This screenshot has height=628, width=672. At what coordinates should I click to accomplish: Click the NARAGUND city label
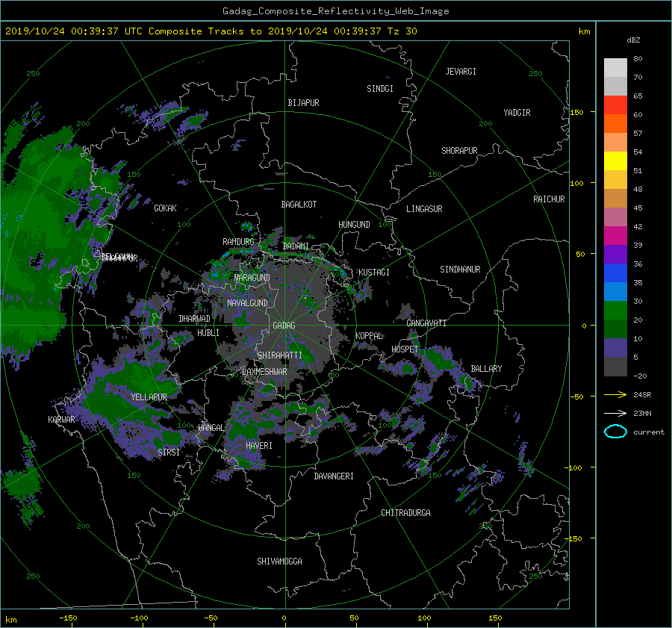click(252, 277)
